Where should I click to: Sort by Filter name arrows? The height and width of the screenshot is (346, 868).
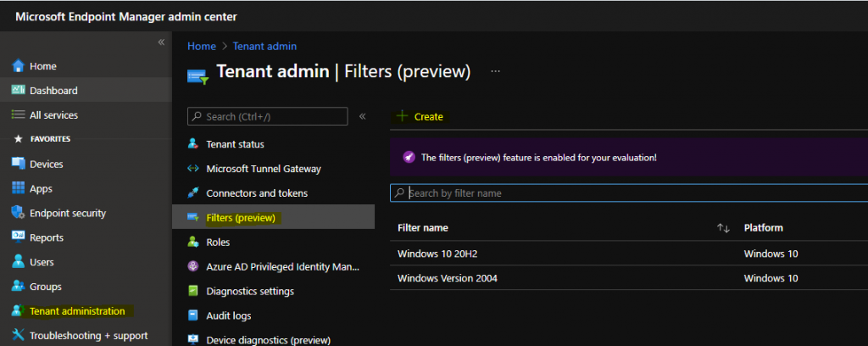pyautogui.click(x=723, y=228)
